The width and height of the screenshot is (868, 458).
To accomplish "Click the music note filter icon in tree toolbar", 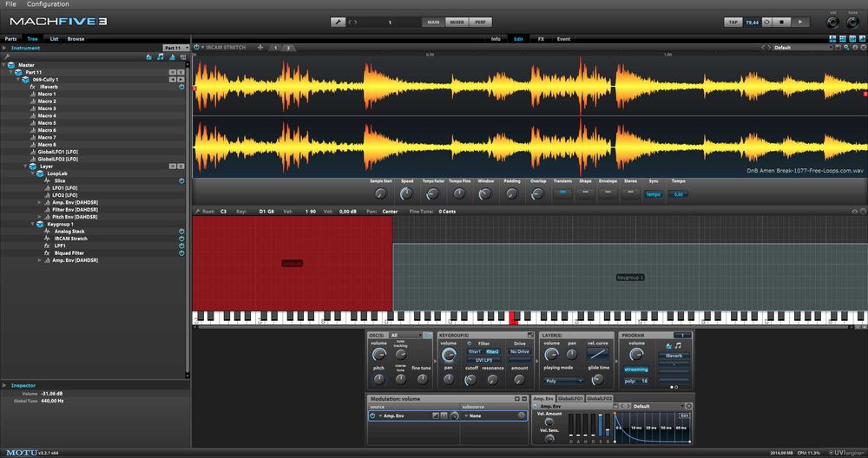I will point(161,57).
